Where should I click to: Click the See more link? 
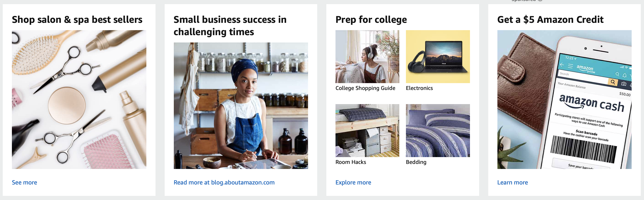point(24,182)
